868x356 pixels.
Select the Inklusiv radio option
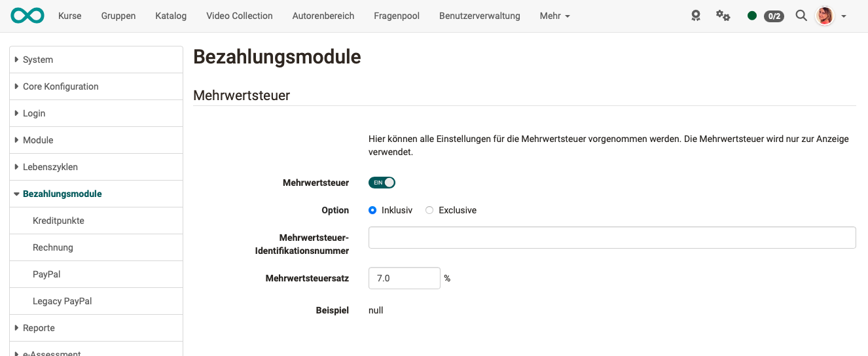[x=372, y=210]
